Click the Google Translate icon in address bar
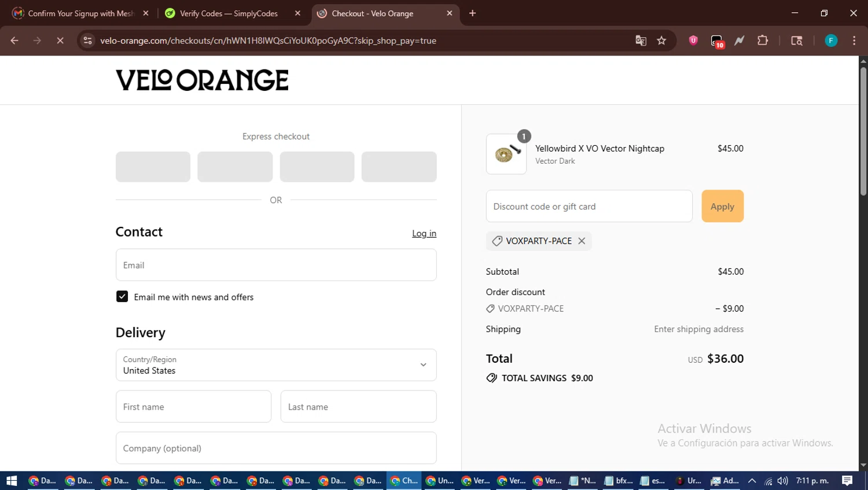868x490 pixels. pyautogui.click(x=641, y=40)
